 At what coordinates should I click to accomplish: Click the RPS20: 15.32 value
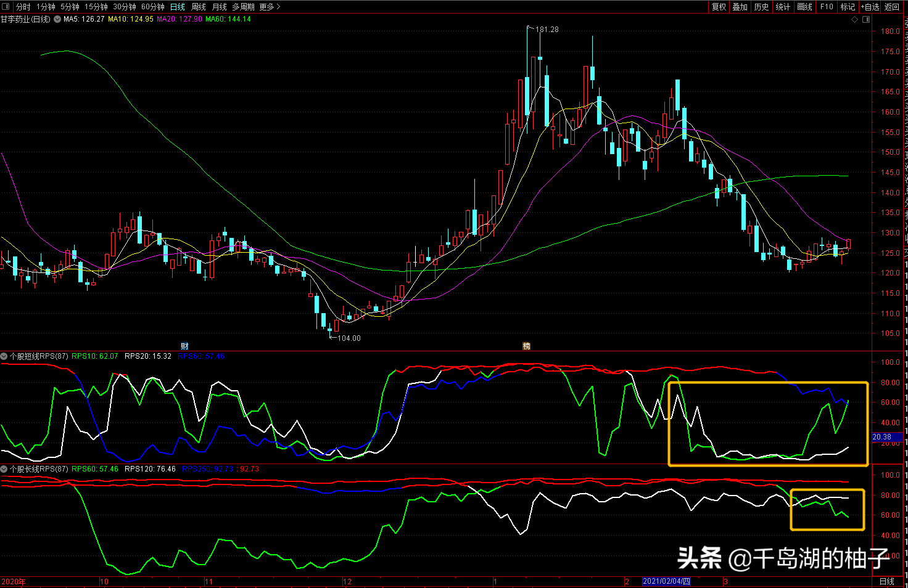pos(148,356)
